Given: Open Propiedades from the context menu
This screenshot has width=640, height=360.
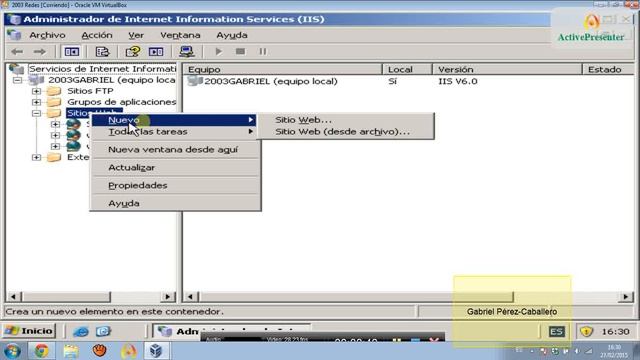Looking at the screenshot, I should 175,186.
